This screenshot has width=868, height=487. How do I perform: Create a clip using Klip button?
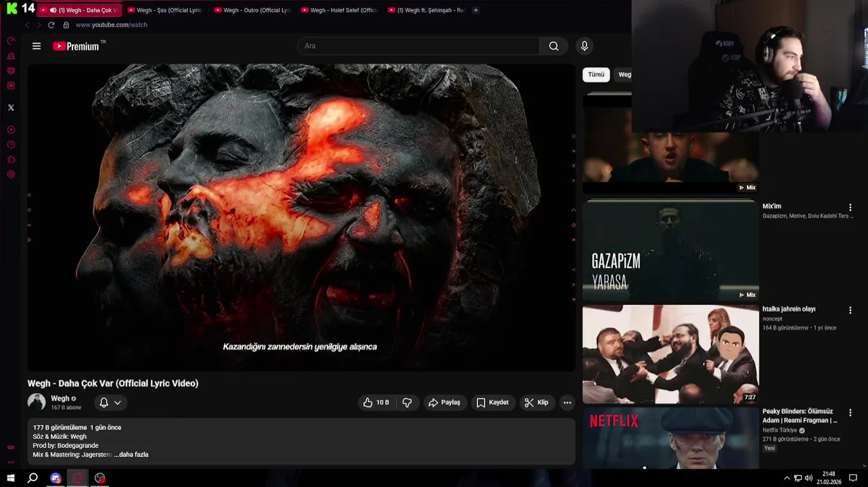[536, 402]
